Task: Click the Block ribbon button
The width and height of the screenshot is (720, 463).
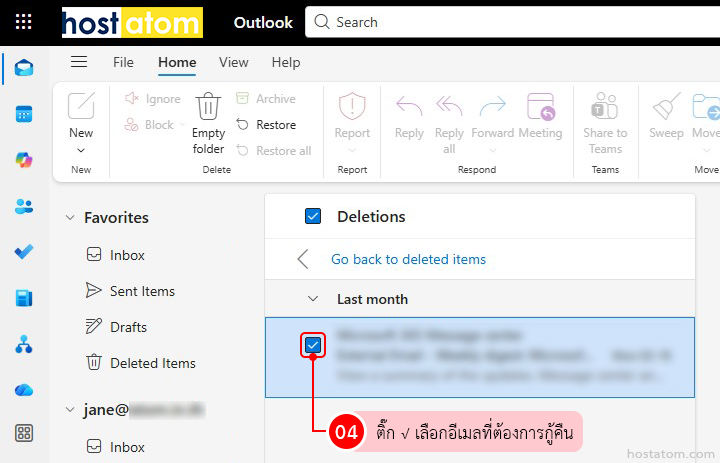Action: (x=149, y=124)
